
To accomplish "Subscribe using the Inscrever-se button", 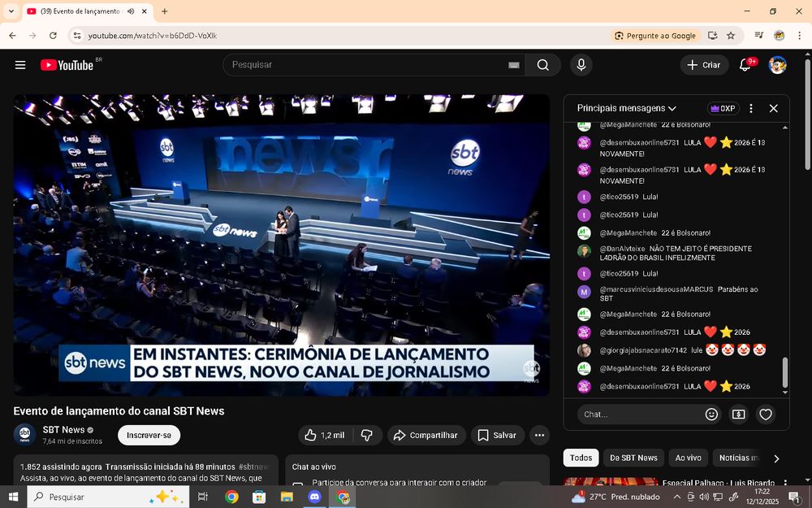I will (x=149, y=435).
